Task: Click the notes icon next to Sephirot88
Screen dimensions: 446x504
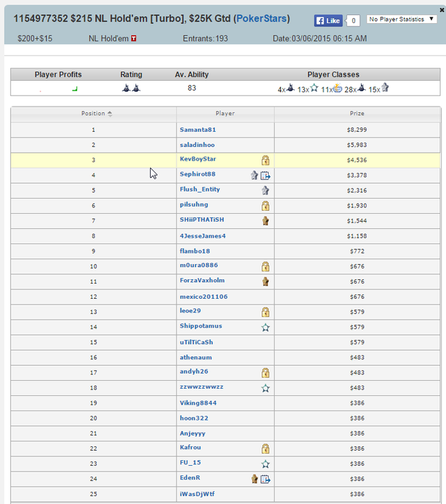Action: (265, 175)
